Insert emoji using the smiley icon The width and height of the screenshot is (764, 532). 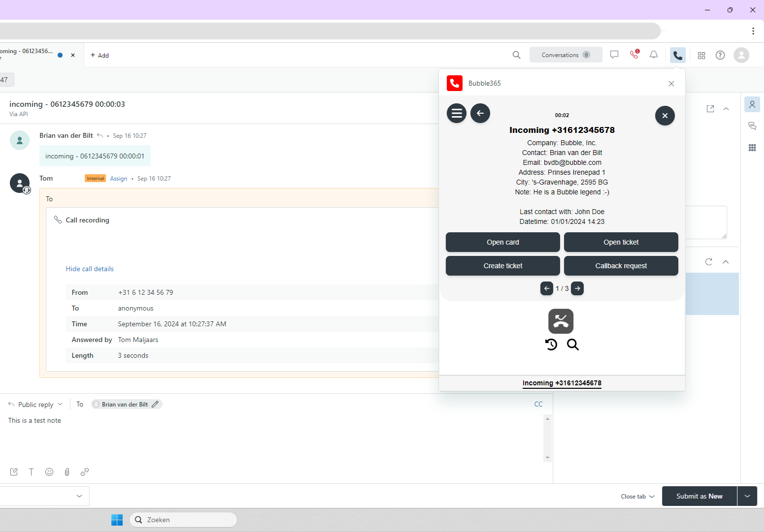(49, 472)
